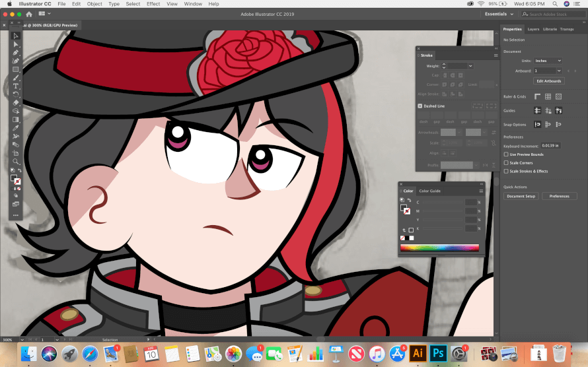Show rulers icon in Ruler & Grids

pyautogui.click(x=537, y=96)
